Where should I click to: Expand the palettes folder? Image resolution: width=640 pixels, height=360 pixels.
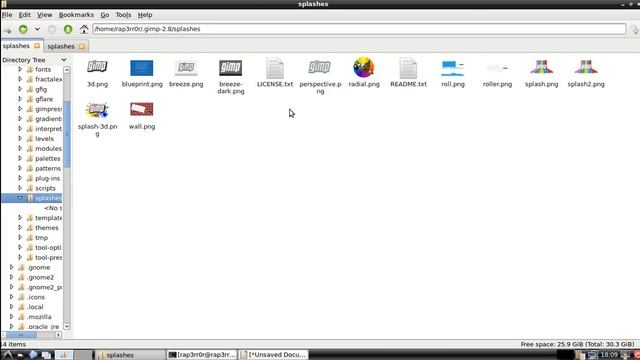[20, 158]
